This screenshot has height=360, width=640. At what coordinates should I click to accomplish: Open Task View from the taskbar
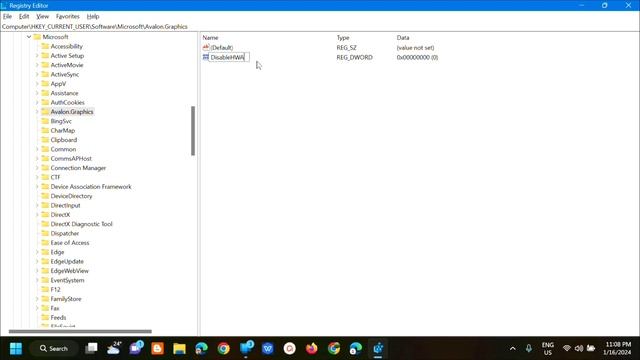pyautogui.click(x=91, y=349)
